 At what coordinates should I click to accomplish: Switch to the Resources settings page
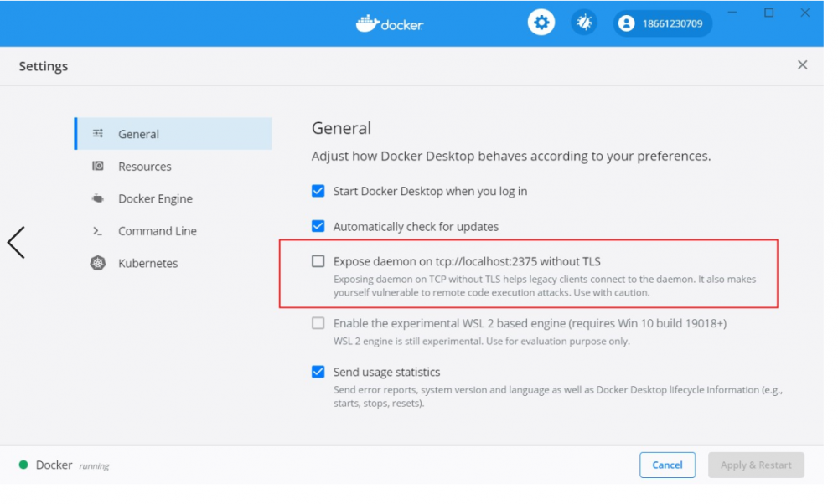(x=144, y=166)
